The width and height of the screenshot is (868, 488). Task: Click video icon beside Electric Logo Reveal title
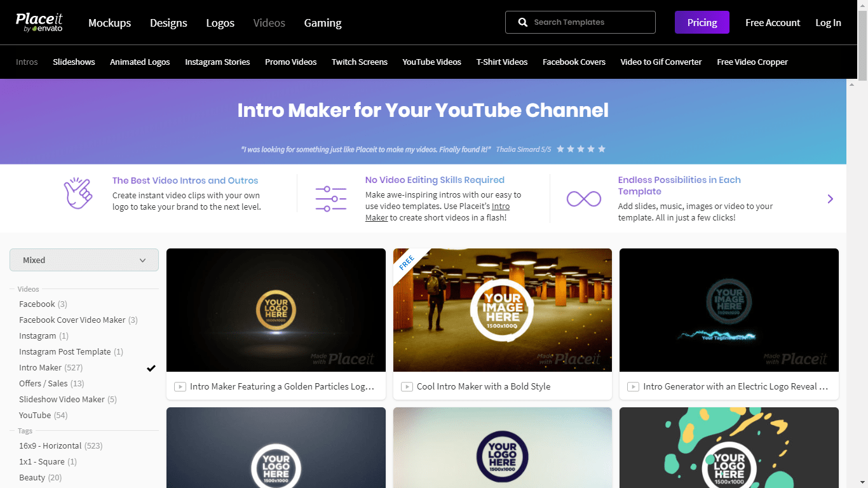pos(634,386)
